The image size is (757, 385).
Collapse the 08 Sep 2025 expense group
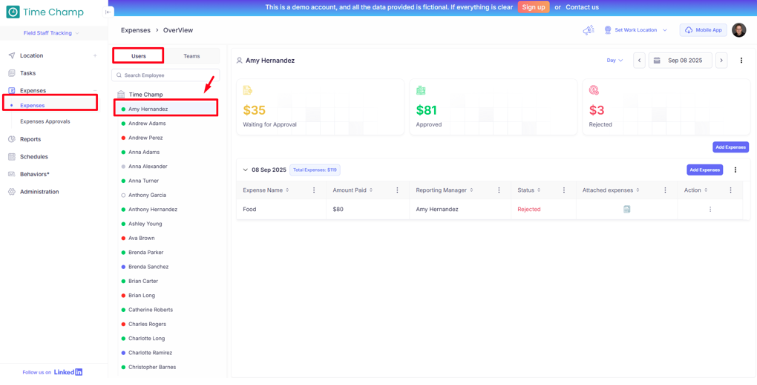click(245, 170)
